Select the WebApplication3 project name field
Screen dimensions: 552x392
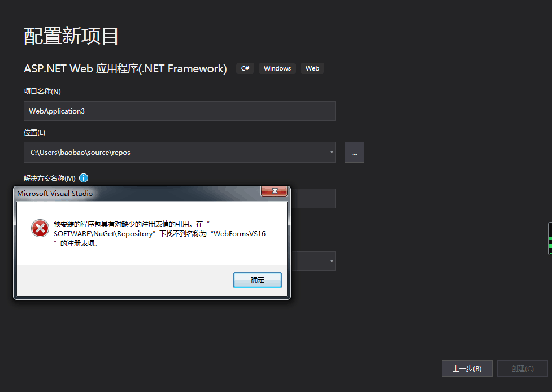click(x=180, y=111)
